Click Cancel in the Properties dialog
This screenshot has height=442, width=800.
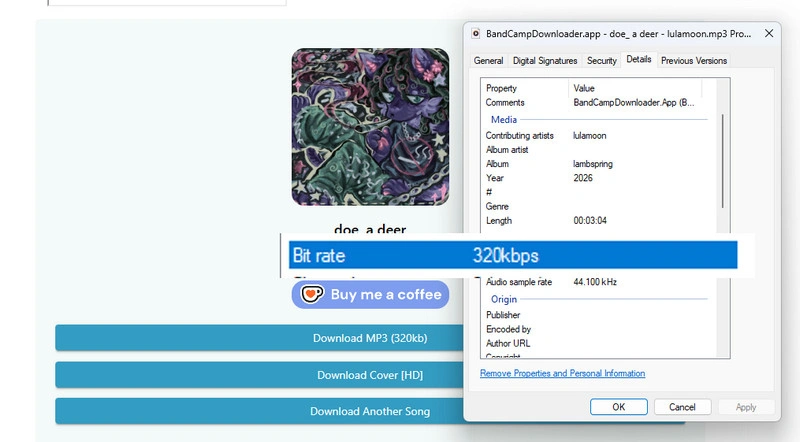[682, 407]
